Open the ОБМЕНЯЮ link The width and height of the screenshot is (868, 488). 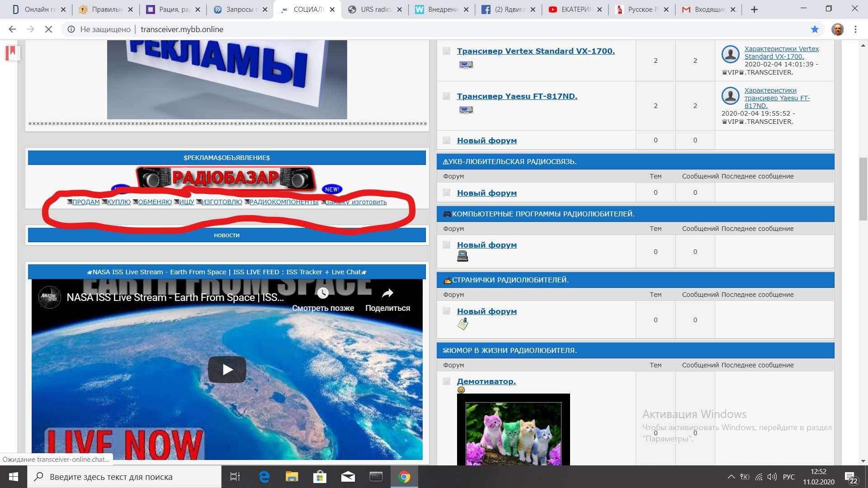click(155, 202)
